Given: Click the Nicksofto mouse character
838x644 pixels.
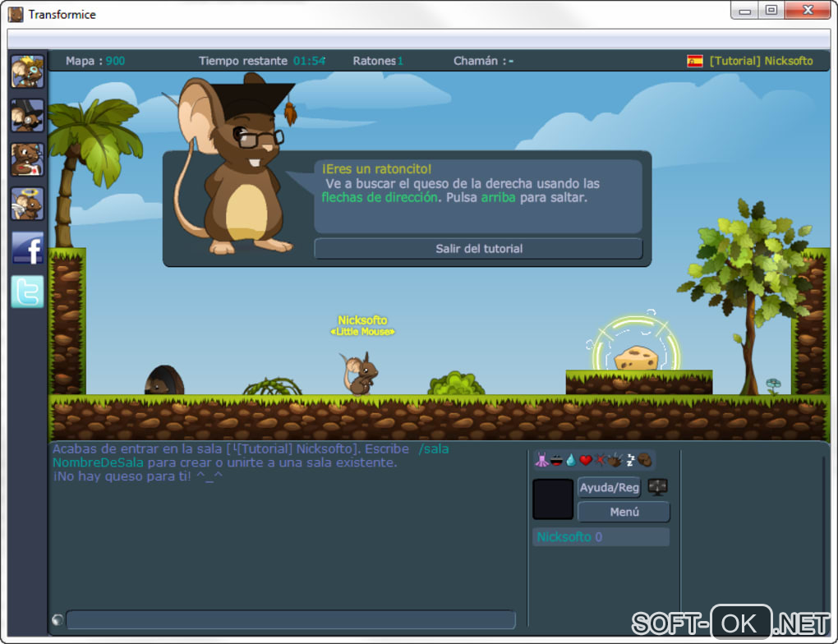Looking at the screenshot, I should 360,374.
